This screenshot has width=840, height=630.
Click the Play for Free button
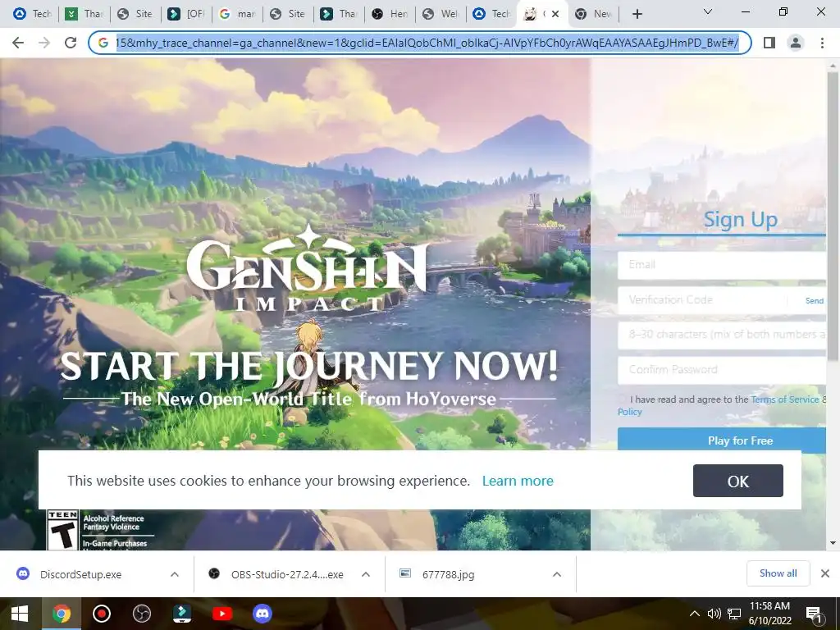pyautogui.click(x=722, y=441)
